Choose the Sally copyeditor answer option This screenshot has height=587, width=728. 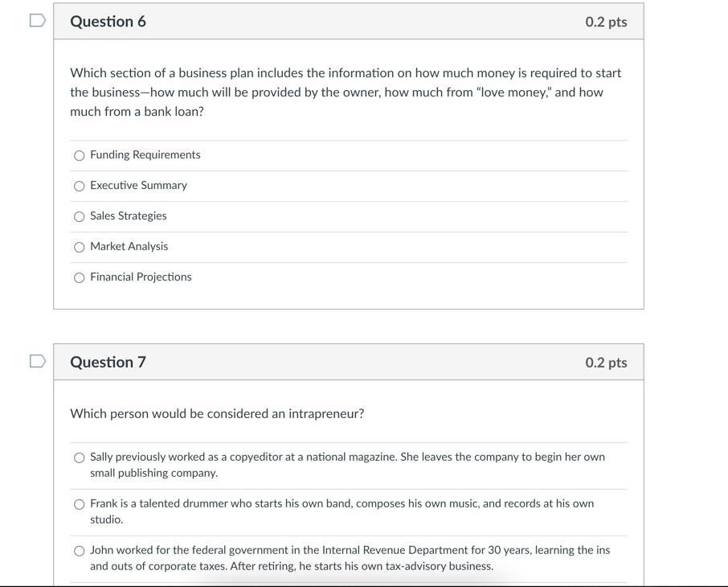click(79, 457)
